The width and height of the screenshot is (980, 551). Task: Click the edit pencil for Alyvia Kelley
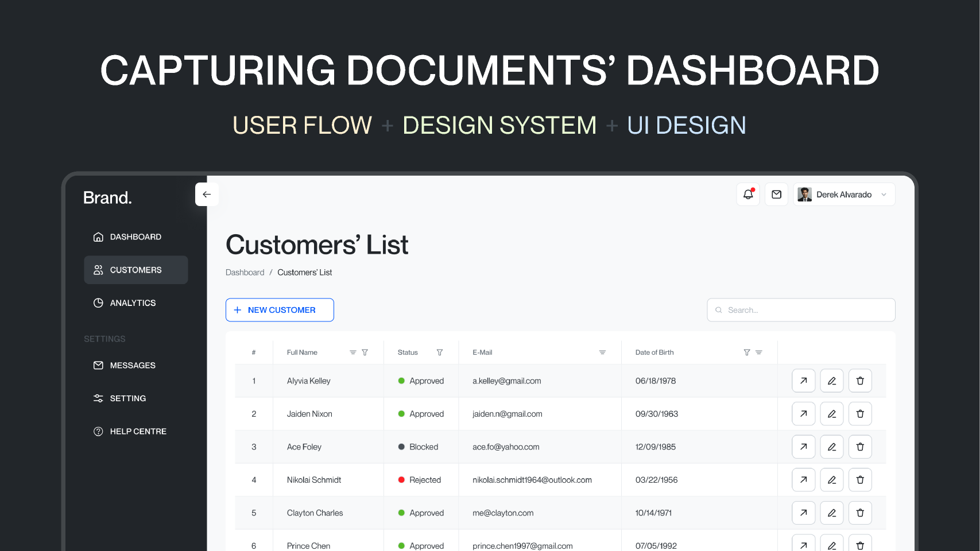(x=831, y=381)
